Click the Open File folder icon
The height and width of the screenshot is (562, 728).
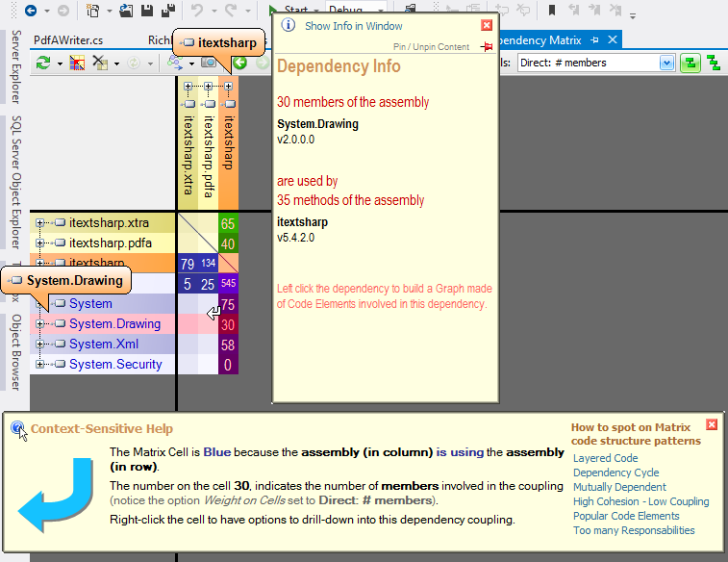[126, 10]
